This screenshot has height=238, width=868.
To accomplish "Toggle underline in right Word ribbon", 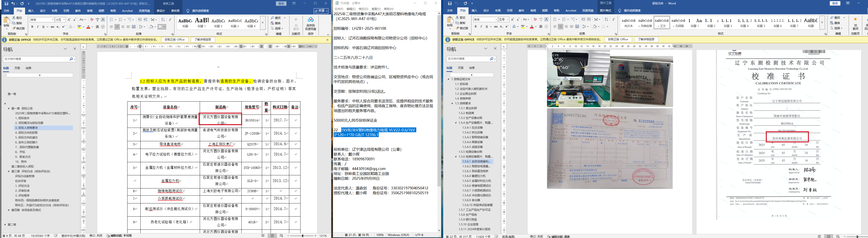I will [x=487, y=27].
